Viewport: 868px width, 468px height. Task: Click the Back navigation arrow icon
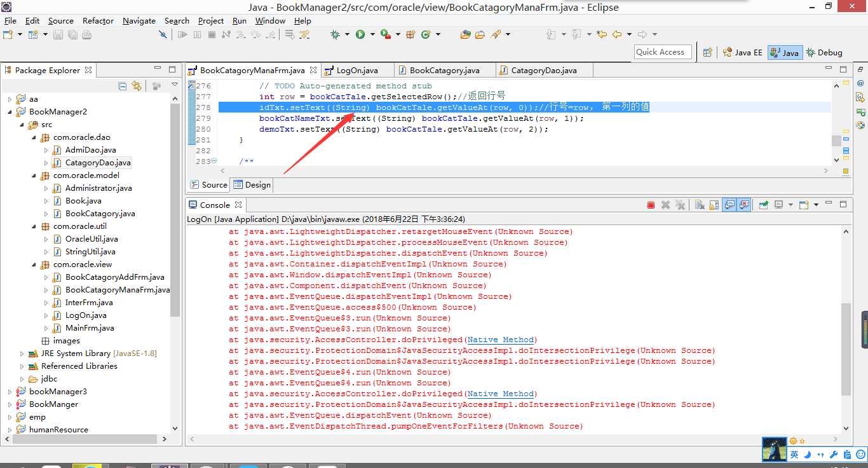(x=616, y=34)
